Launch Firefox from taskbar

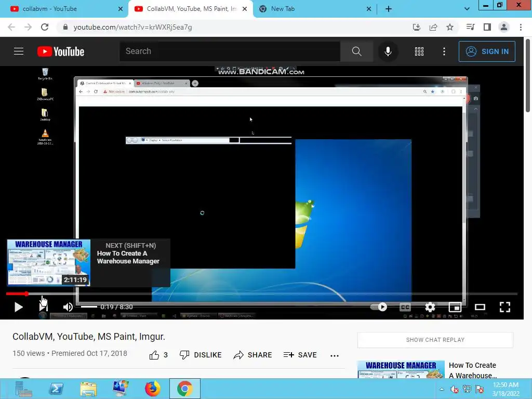coord(153,389)
